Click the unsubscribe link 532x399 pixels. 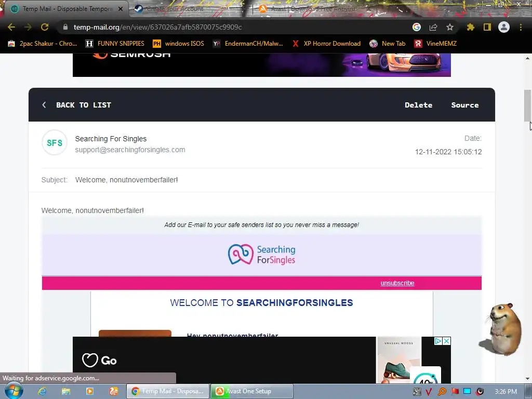coord(397,283)
